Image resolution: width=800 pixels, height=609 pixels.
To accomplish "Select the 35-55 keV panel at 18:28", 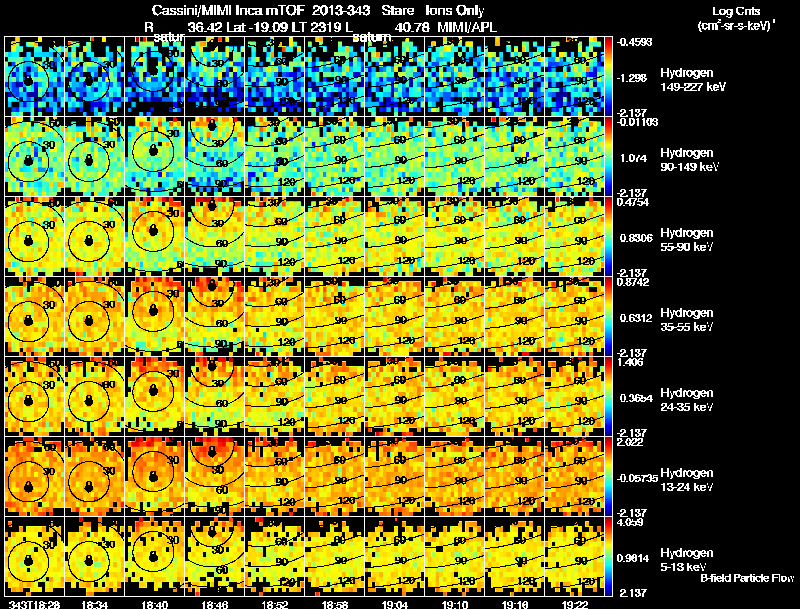I will click(x=34, y=316).
